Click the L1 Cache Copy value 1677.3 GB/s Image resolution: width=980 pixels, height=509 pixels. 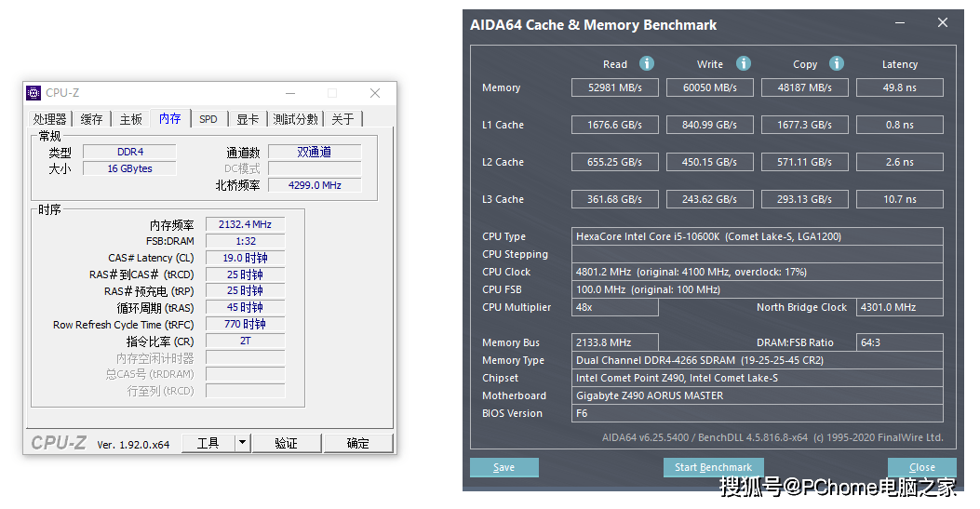805,125
